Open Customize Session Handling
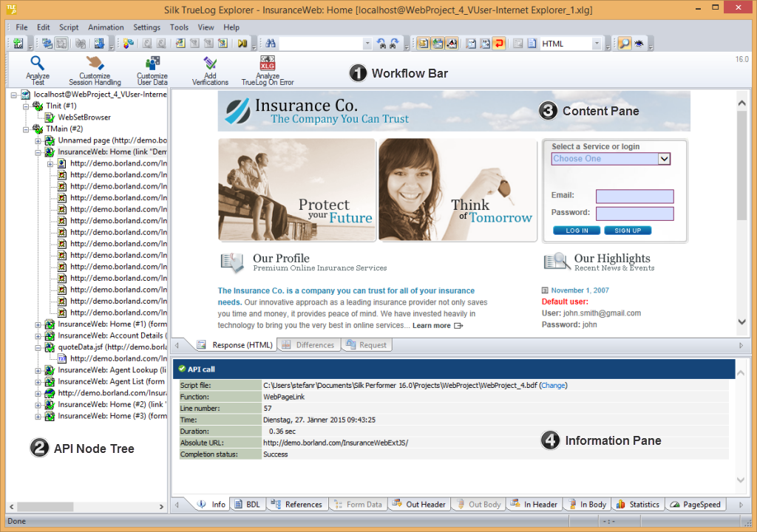Image resolution: width=757 pixels, height=532 pixels. point(95,64)
